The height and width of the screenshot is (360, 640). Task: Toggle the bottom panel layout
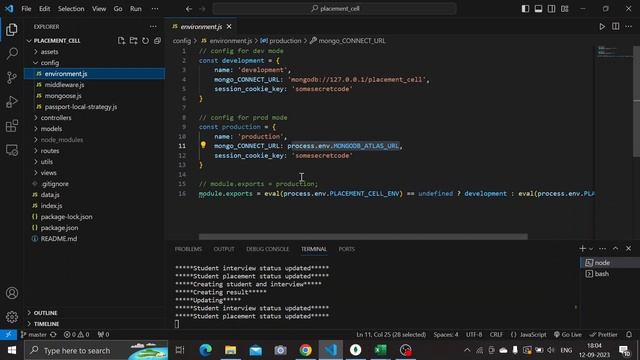[538, 9]
